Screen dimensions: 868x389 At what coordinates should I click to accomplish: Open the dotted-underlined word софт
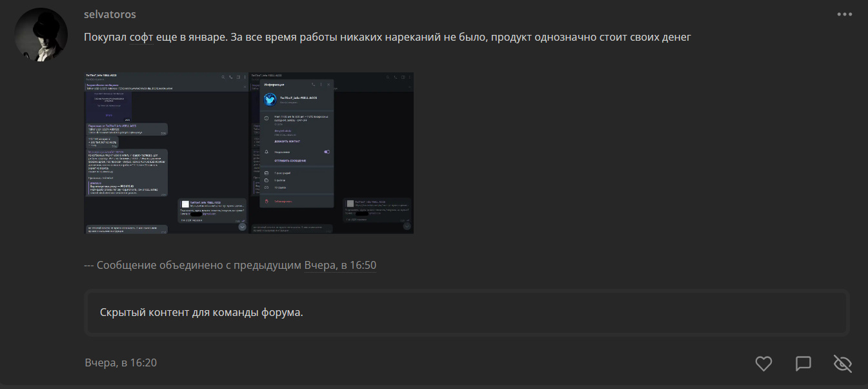click(x=141, y=37)
